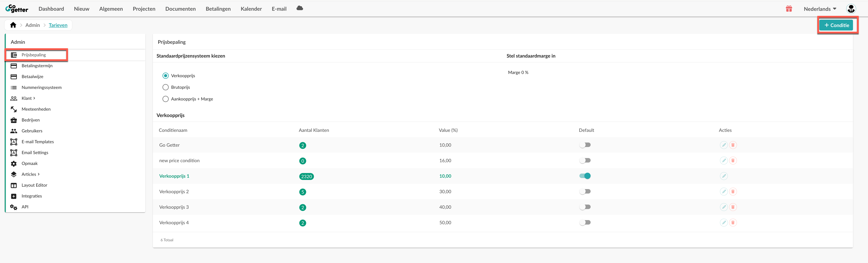This screenshot has height=263, width=868.
Task: Click the 6 Totaal footer text
Action: pos(167,240)
